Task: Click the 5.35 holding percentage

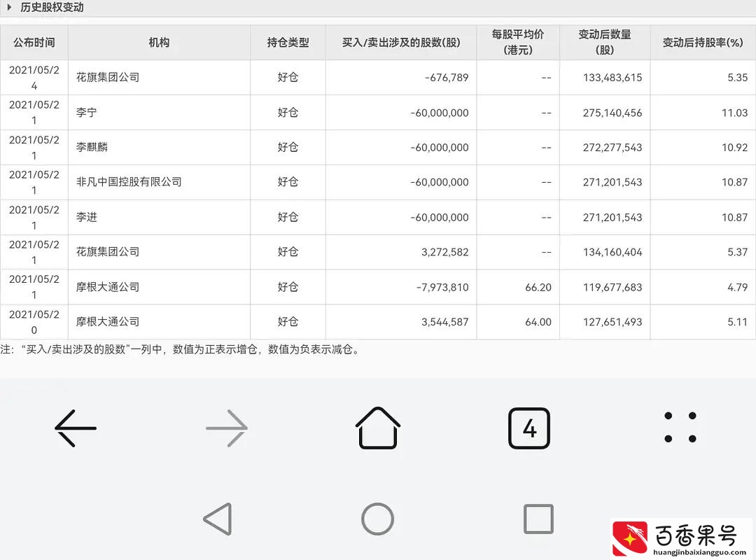Action: click(737, 78)
